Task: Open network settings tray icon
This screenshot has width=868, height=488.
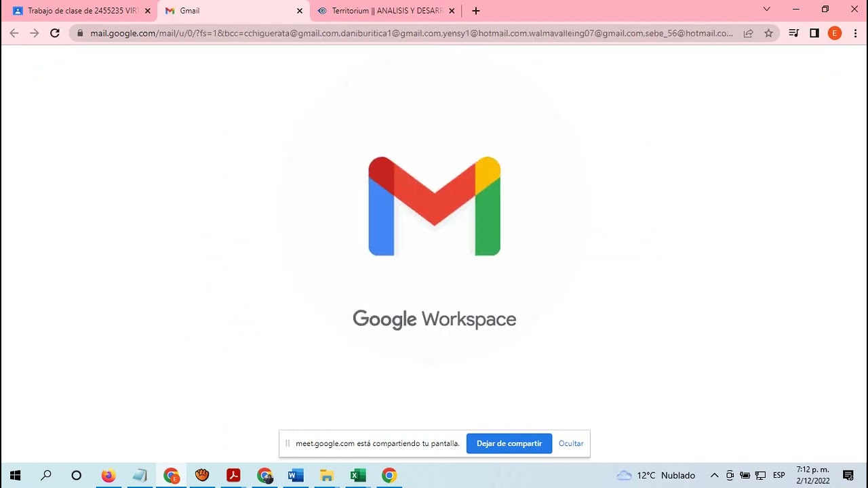Action: click(x=761, y=475)
